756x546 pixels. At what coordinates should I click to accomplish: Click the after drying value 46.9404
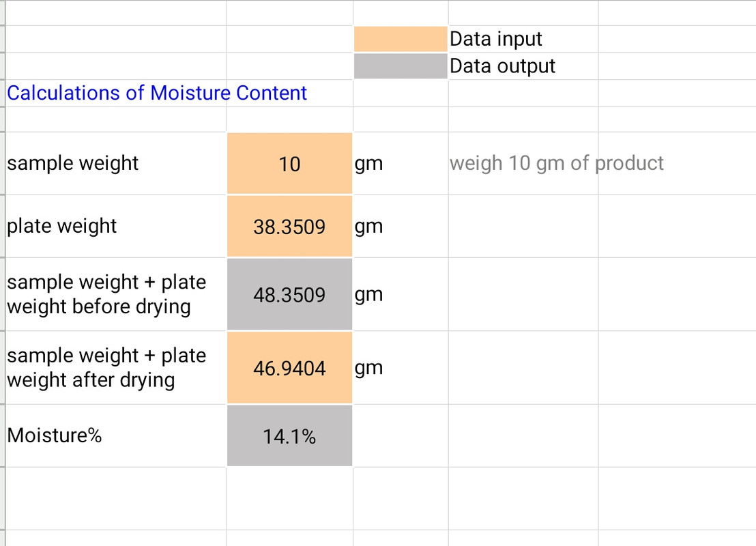pyautogui.click(x=289, y=369)
